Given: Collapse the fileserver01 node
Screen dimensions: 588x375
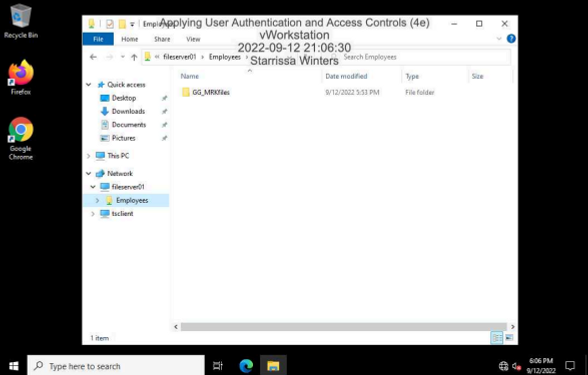Looking at the screenshot, I should pos(93,187).
